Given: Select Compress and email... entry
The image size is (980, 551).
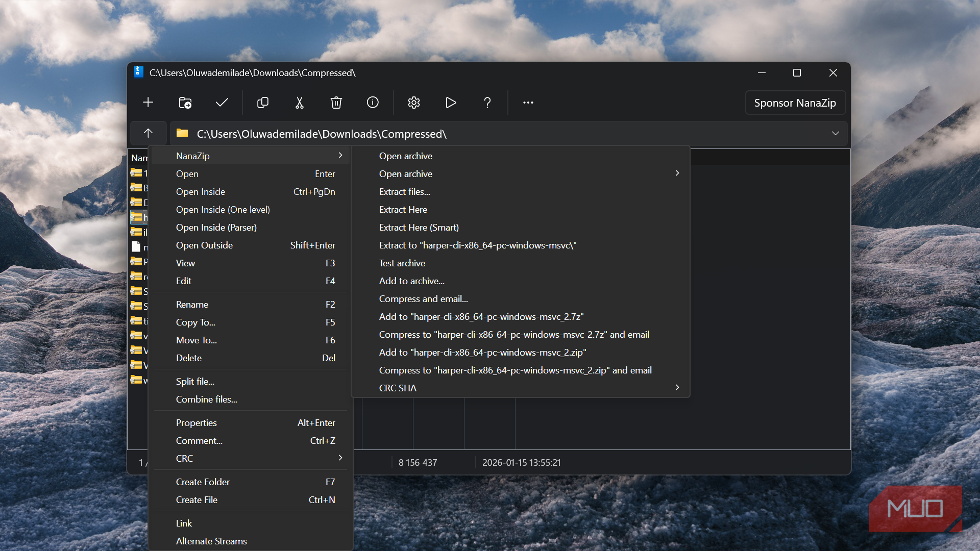Looking at the screenshot, I should [521, 299].
